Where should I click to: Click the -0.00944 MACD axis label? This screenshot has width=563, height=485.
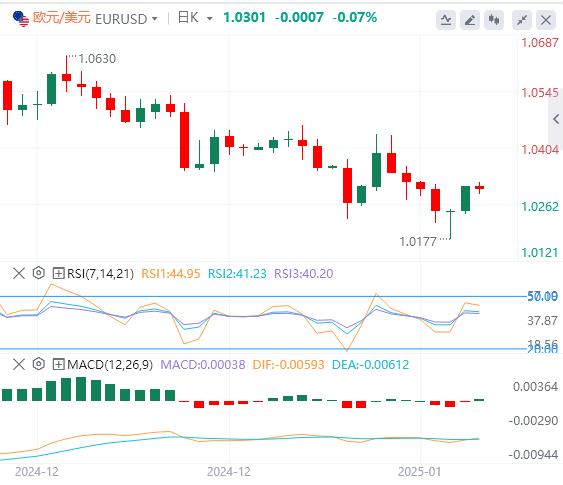(533, 455)
